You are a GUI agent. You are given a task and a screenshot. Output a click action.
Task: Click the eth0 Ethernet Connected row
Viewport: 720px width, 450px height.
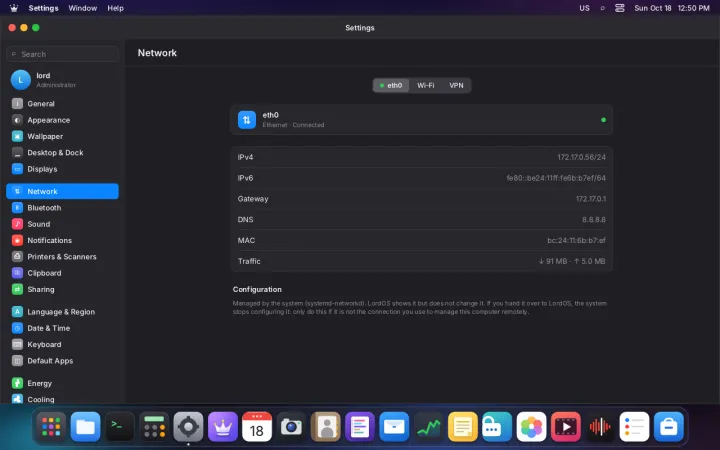click(x=422, y=120)
